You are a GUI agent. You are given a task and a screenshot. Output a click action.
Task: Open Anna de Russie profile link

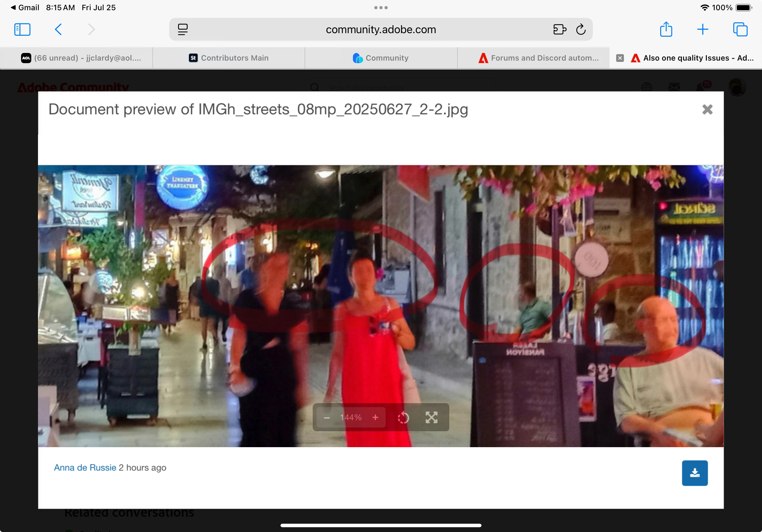(85, 468)
